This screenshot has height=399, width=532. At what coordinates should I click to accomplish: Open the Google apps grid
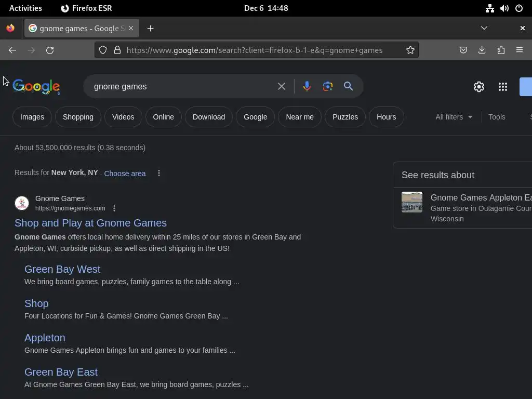coord(503,87)
